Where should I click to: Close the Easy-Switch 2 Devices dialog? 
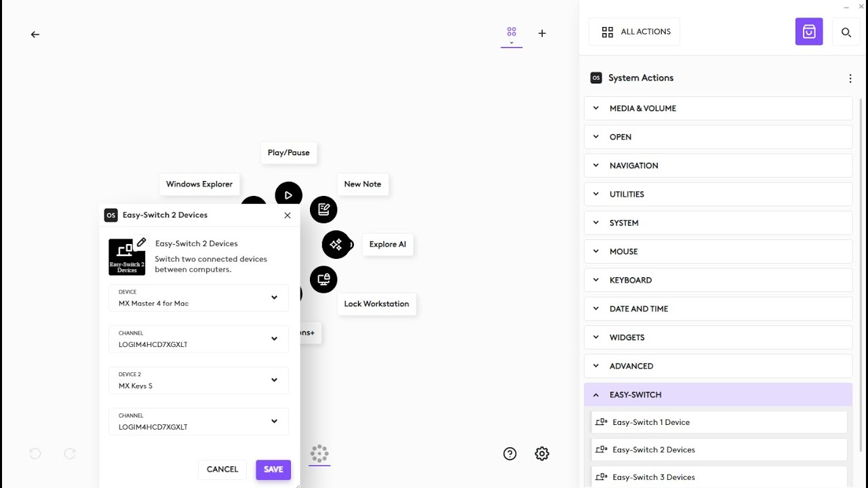[288, 215]
